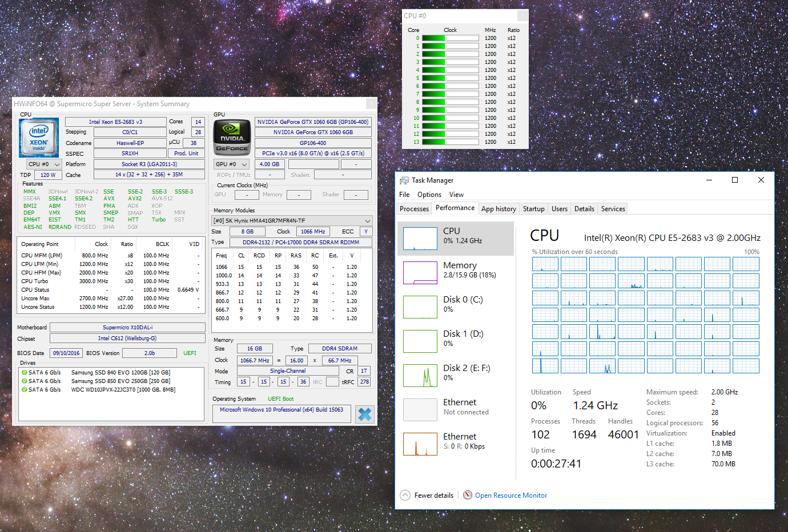Viewport: 788px width, 532px height.
Task: Click green status icon of Samsung SSD 850 EVO
Action: pyautogui.click(x=25, y=381)
